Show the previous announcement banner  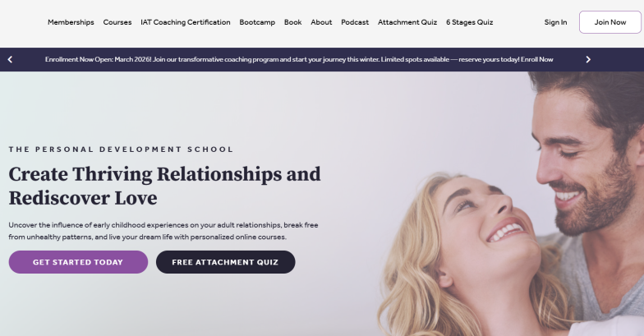click(x=10, y=59)
